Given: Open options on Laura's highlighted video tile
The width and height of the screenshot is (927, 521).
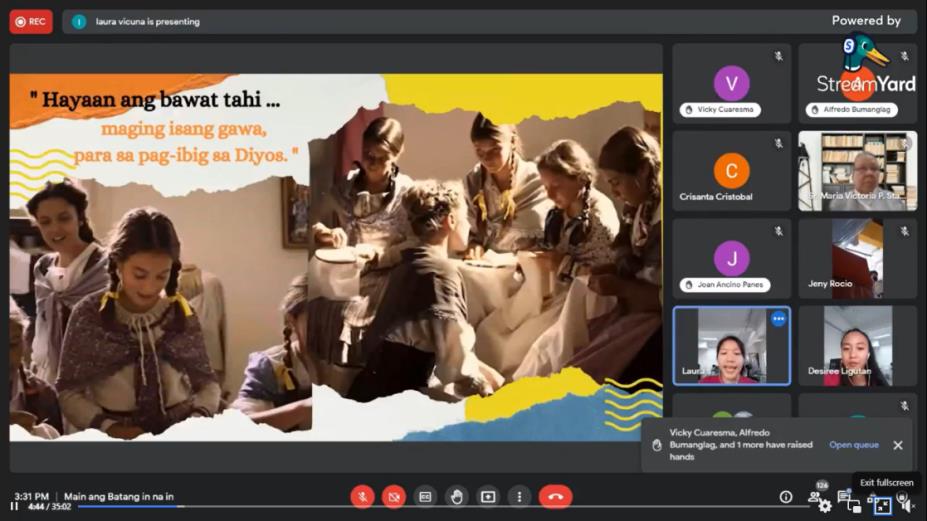Looking at the screenshot, I should click(778, 319).
